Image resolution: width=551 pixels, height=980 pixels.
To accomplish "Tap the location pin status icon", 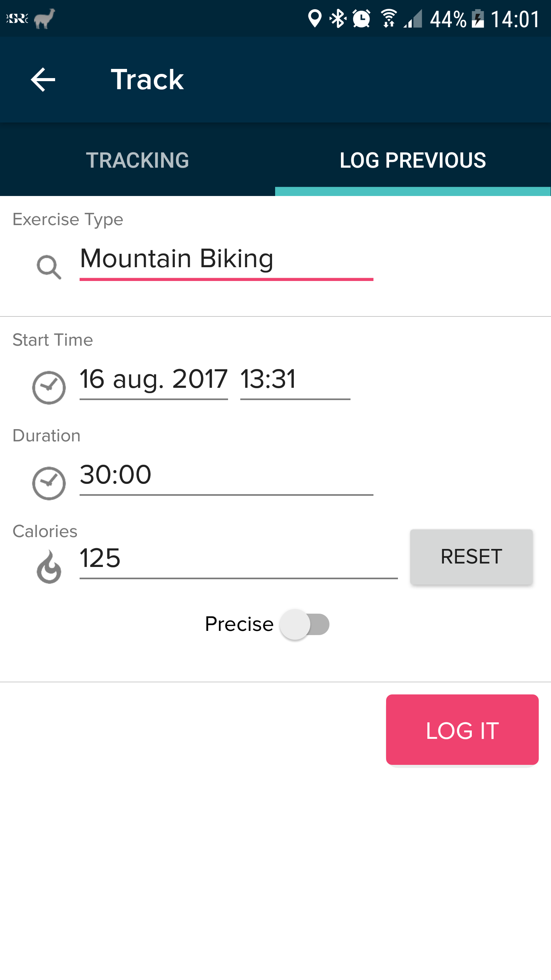I will [315, 18].
